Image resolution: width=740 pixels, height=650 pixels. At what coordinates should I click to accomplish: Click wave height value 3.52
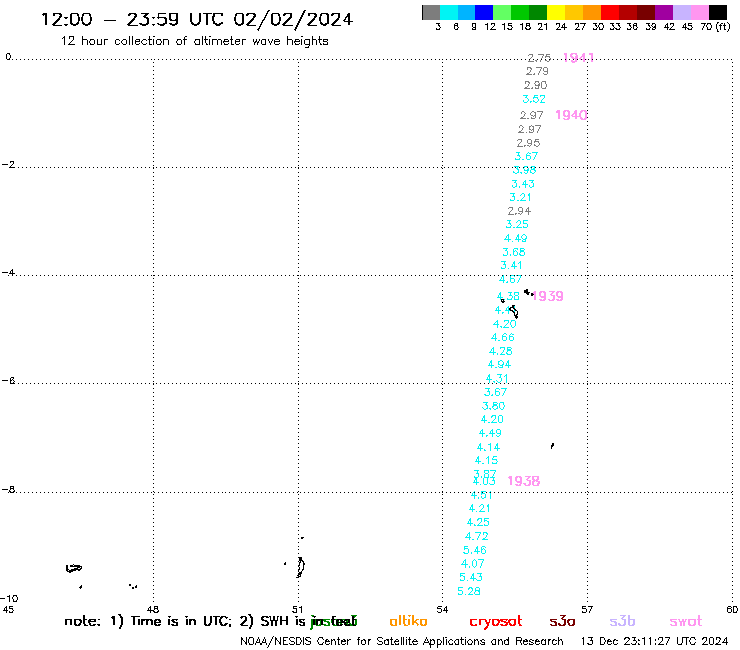[x=534, y=99]
